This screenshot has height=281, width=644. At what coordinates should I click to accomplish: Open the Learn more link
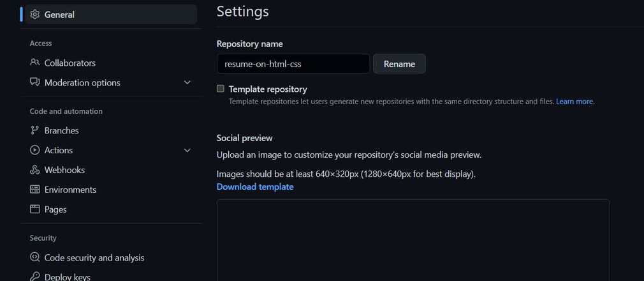(x=574, y=101)
